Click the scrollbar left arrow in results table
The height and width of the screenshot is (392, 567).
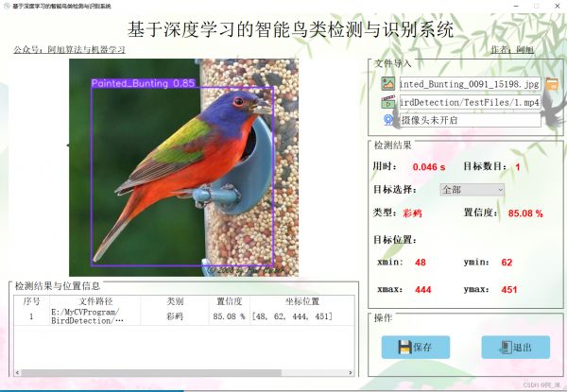click(17, 372)
